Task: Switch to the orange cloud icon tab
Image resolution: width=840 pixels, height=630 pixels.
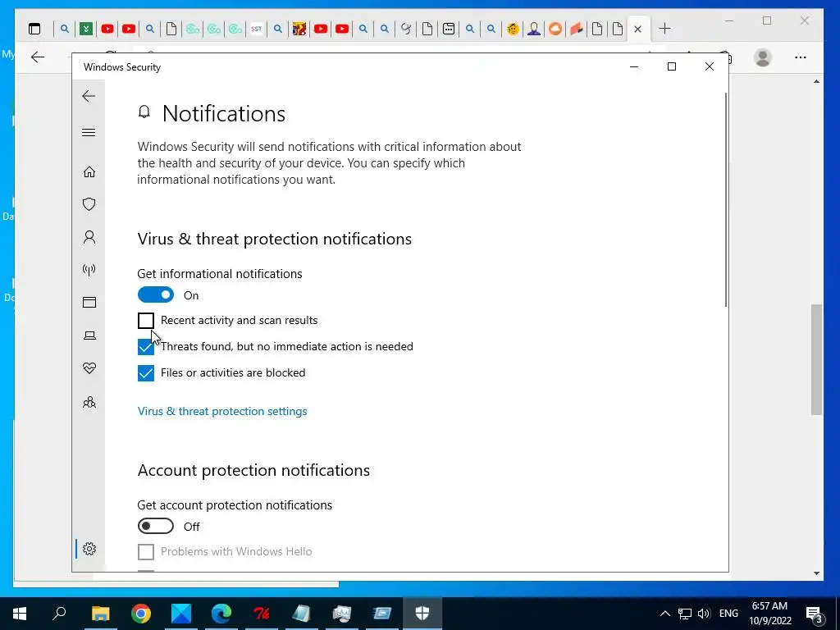Action: 555,29
